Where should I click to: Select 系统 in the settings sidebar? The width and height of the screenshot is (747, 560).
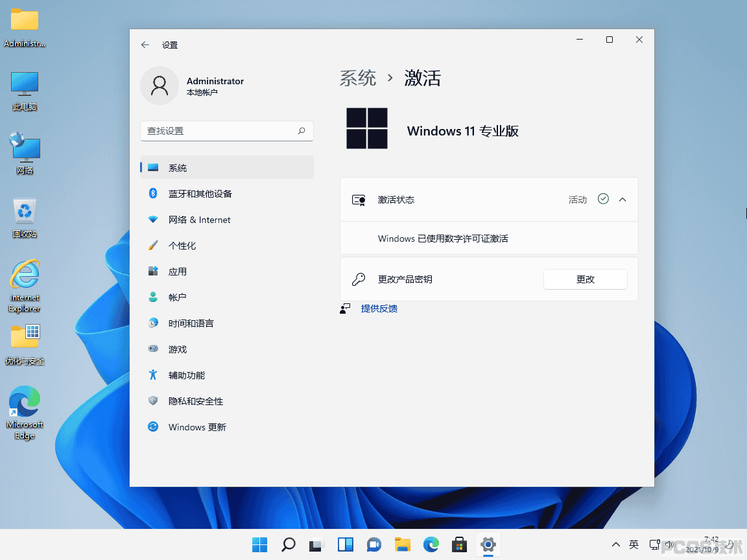(227, 168)
